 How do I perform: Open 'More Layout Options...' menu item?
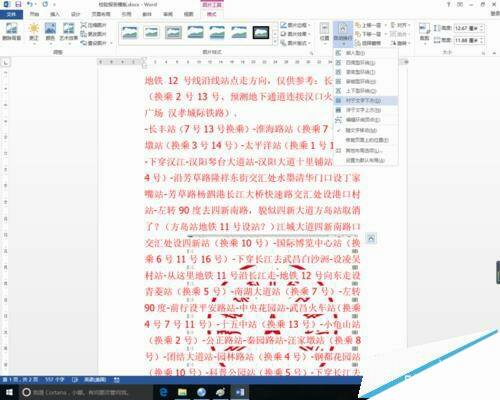click(x=366, y=151)
